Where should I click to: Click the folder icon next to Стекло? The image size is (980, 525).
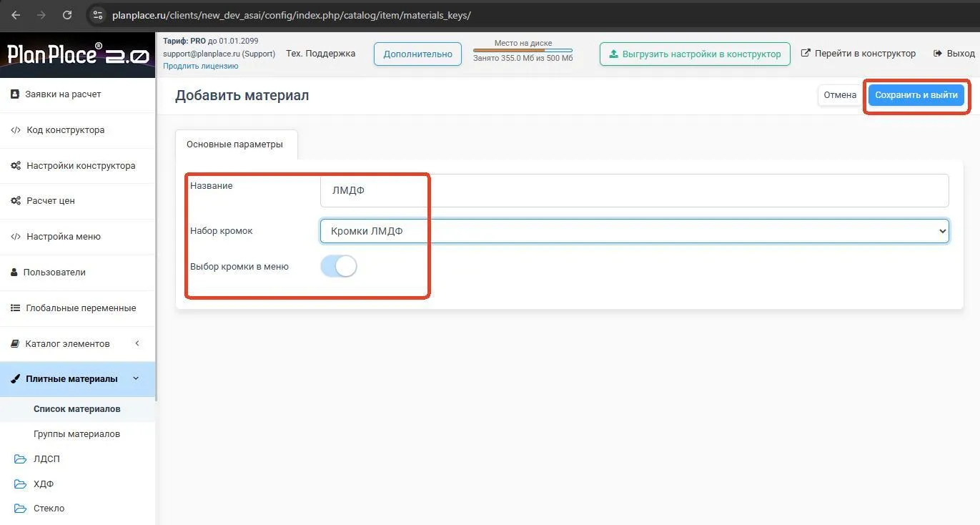(x=20, y=509)
